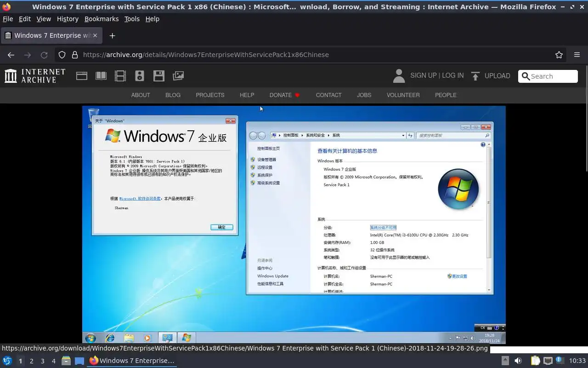Open the desktop start menu icon
Image resolution: width=588 pixels, height=368 pixels.
tap(7, 361)
